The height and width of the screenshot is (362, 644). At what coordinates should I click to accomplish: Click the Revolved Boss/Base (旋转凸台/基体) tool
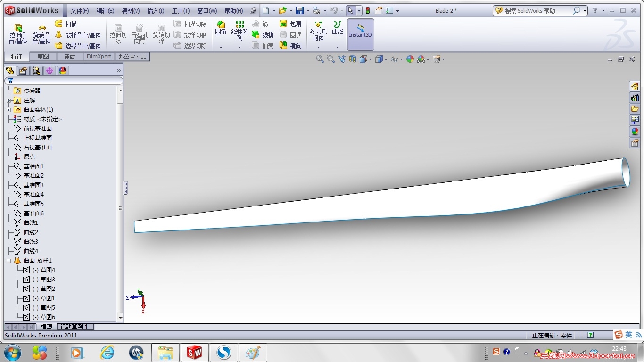pyautogui.click(x=41, y=34)
